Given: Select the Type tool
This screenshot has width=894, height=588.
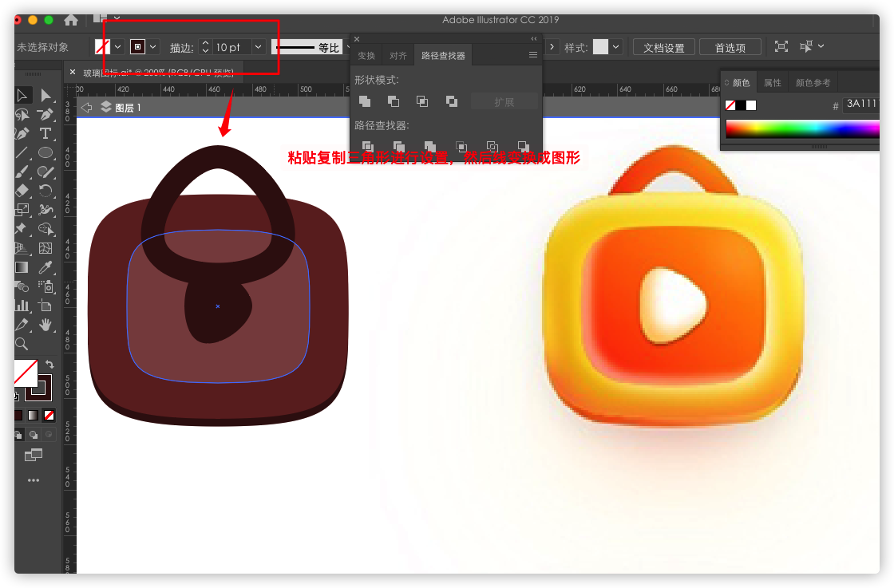Looking at the screenshot, I should pyautogui.click(x=45, y=133).
